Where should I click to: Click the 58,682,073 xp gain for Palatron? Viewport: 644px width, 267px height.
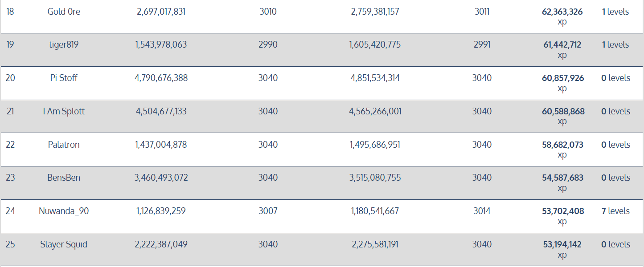pyautogui.click(x=562, y=145)
